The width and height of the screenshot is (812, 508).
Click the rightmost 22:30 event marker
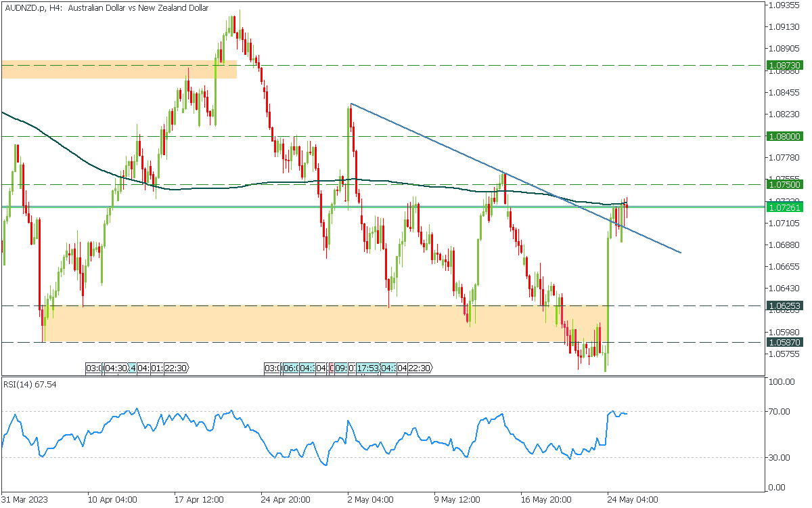point(420,368)
